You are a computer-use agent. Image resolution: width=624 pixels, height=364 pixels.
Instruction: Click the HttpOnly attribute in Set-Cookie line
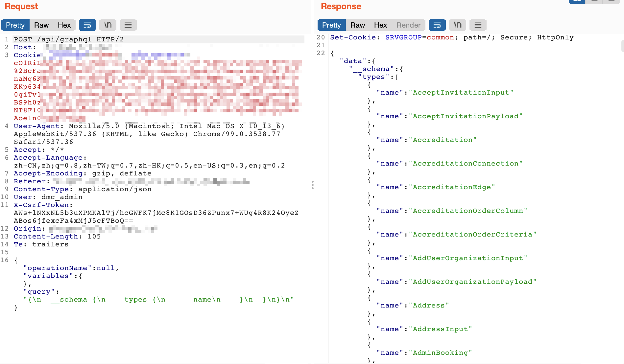(x=555, y=37)
